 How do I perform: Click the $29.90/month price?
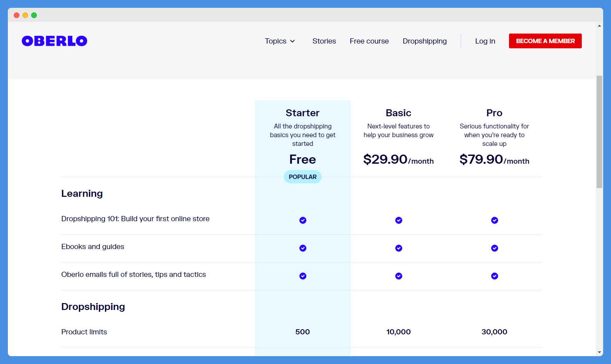(x=398, y=159)
